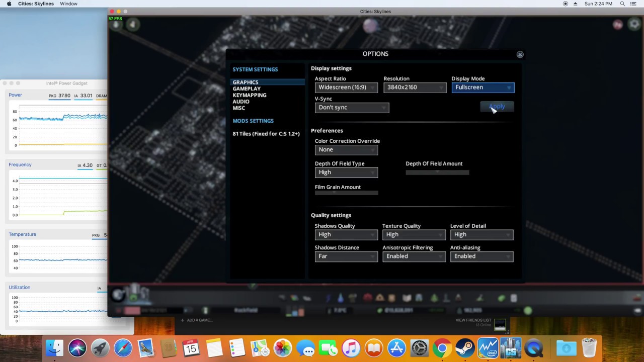Open the Trash in the Dock

pos(589,348)
